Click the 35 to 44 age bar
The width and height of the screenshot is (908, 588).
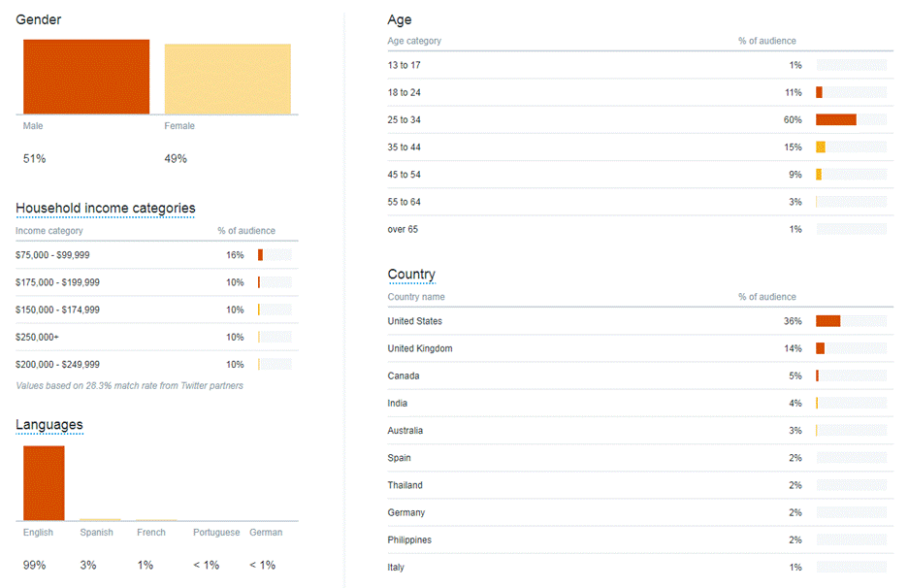pyautogui.click(x=821, y=147)
